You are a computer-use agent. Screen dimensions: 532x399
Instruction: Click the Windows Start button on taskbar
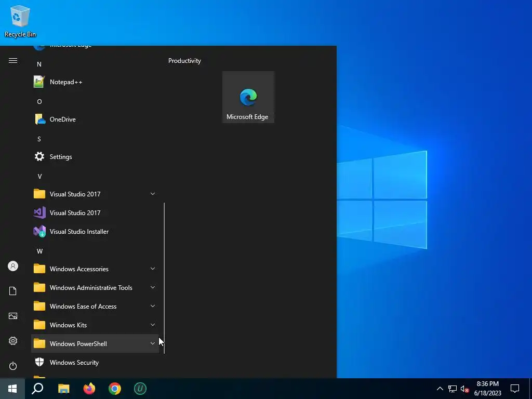click(x=12, y=389)
